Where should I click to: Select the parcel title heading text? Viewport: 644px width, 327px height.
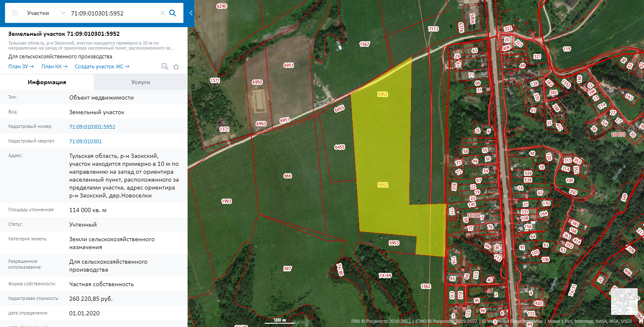pos(64,34)
